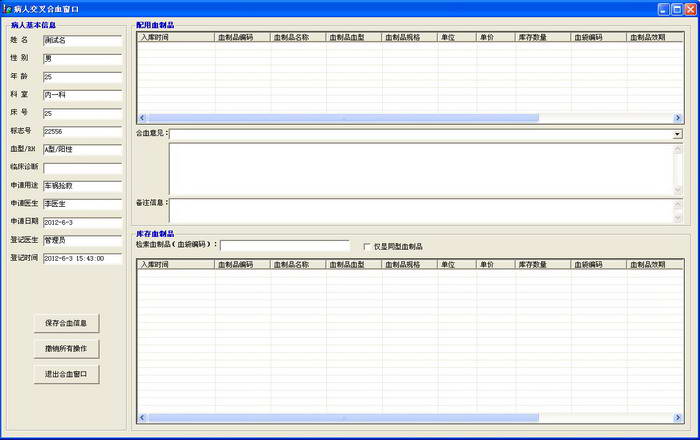Click 库存数量 column header in 配用血制品 table
Viewport: 700px width, 440px height.
[x=543, y=37]
